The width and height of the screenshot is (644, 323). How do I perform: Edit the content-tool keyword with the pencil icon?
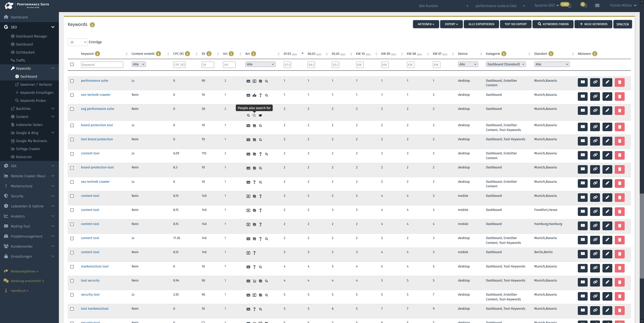point(607,155)
